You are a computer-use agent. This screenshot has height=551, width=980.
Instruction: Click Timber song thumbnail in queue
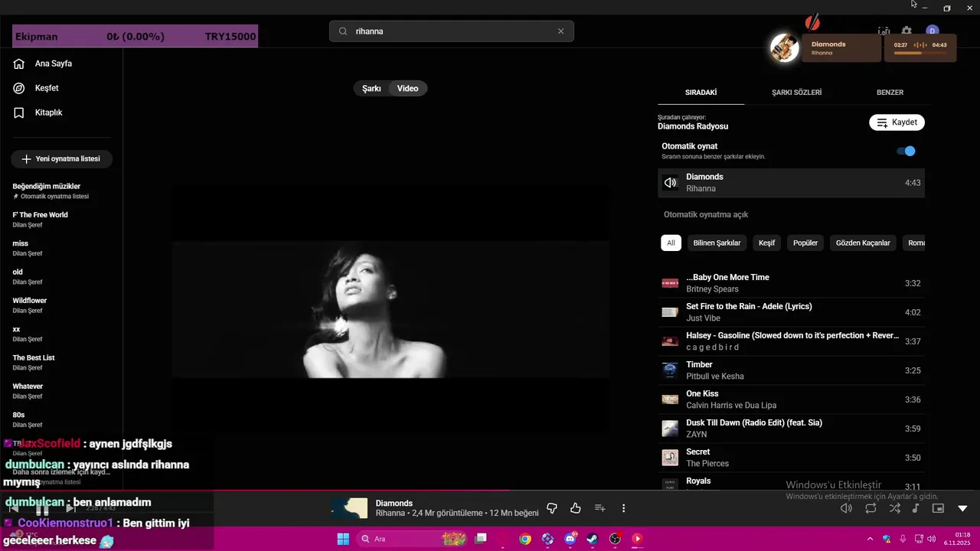click(x=670, y=370)
